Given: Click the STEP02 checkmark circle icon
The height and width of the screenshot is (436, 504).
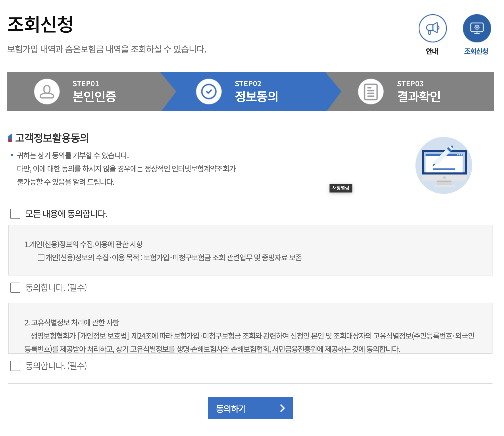Looking at the screenshot, I should (209, 92).
